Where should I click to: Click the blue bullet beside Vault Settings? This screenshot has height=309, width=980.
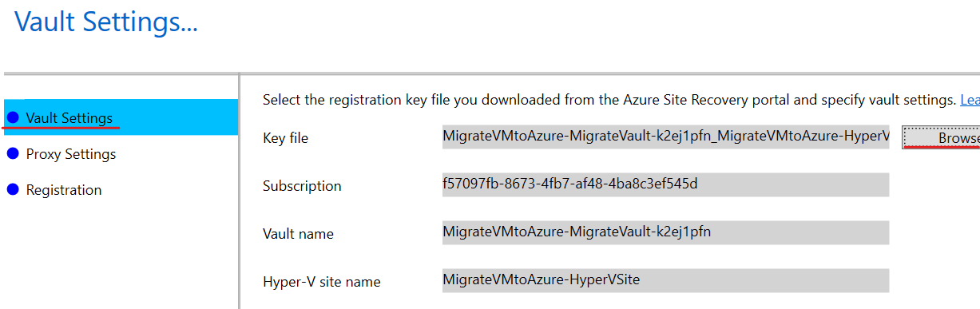click(13, 117)
